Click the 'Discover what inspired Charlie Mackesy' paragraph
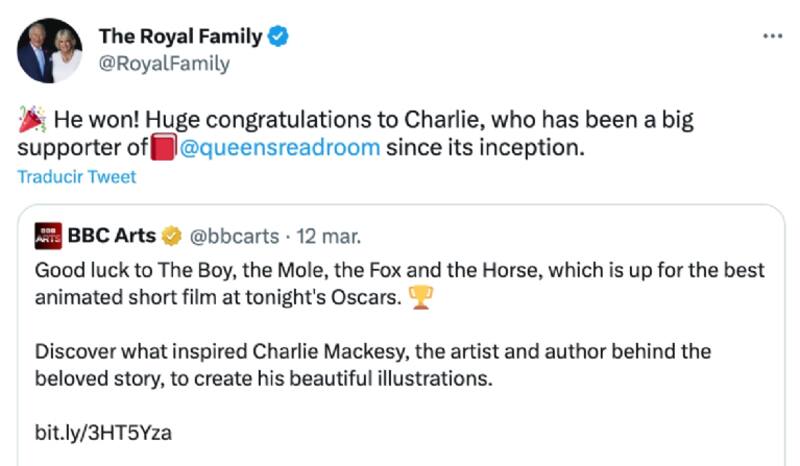The image size is (800, 466). pyautogui.click(x=372, y=366)
